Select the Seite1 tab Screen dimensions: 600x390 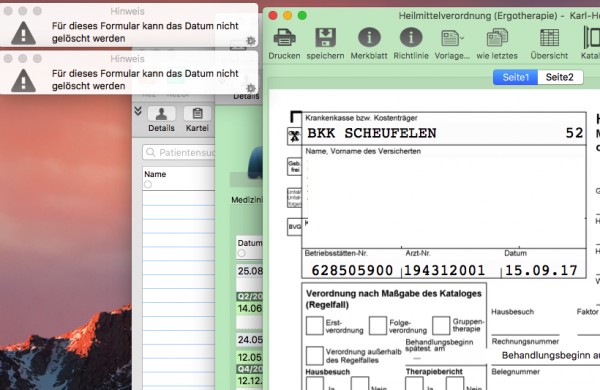coord(515,77)
